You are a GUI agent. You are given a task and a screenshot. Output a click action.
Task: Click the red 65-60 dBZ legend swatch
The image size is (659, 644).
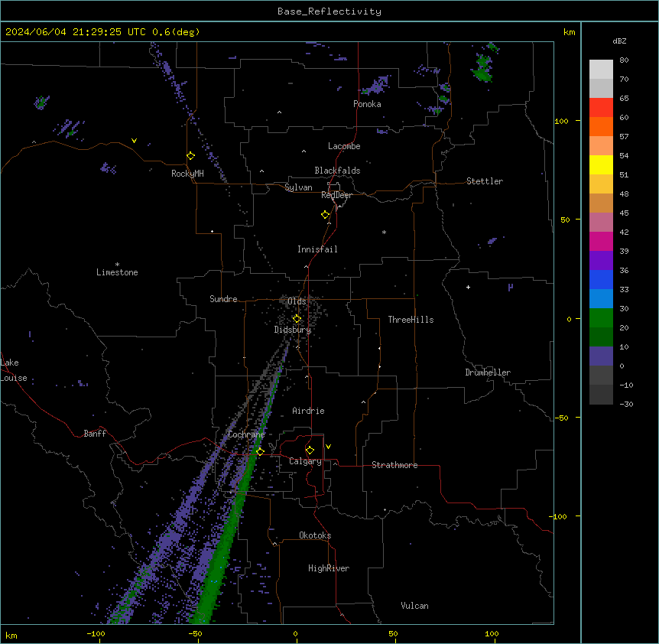[x=601, y=108]
